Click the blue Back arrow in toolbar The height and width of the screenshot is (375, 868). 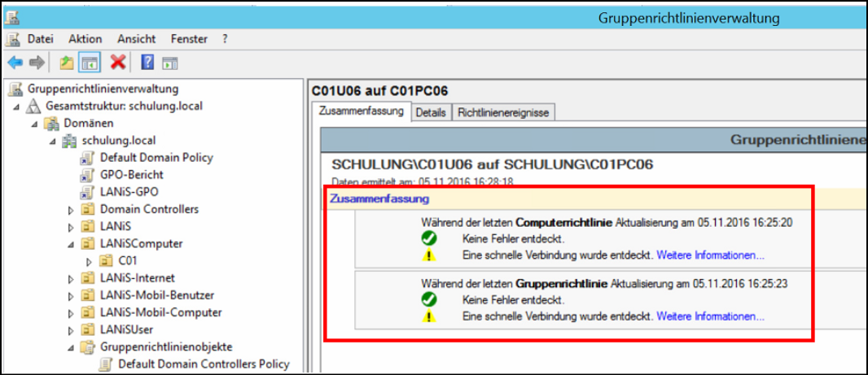point(15,63)
